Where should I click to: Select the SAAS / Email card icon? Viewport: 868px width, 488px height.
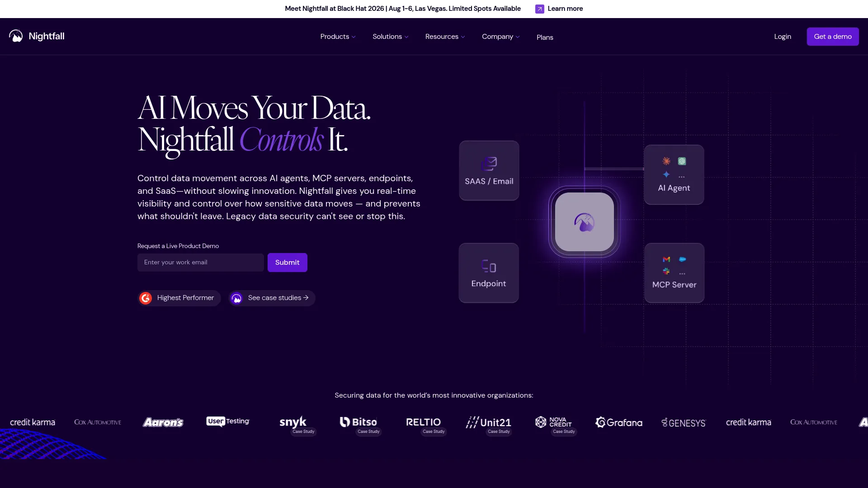[x=489, y=164]
